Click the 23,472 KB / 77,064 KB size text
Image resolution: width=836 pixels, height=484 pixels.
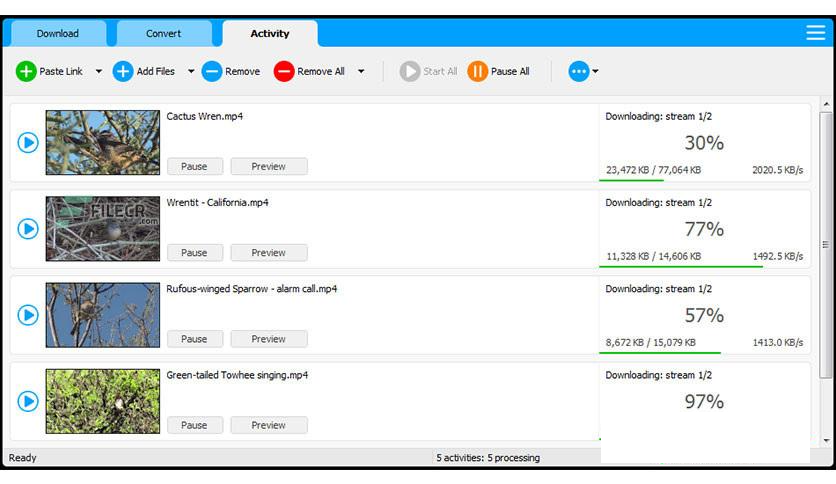point(654,170)
